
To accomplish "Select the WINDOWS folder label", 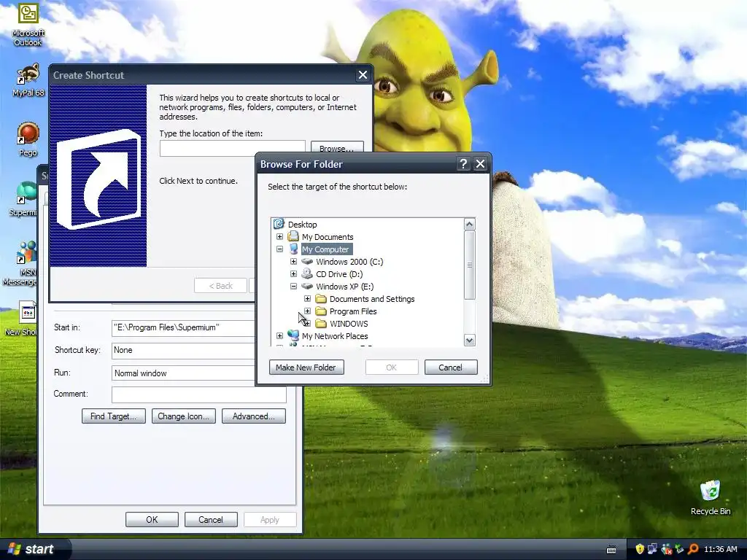I will click(349, 324).
